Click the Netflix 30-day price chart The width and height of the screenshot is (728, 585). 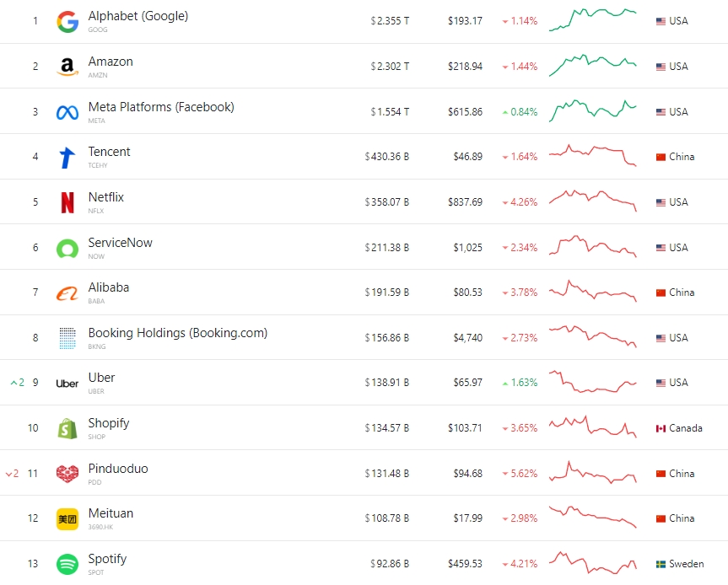pos(593,201)
